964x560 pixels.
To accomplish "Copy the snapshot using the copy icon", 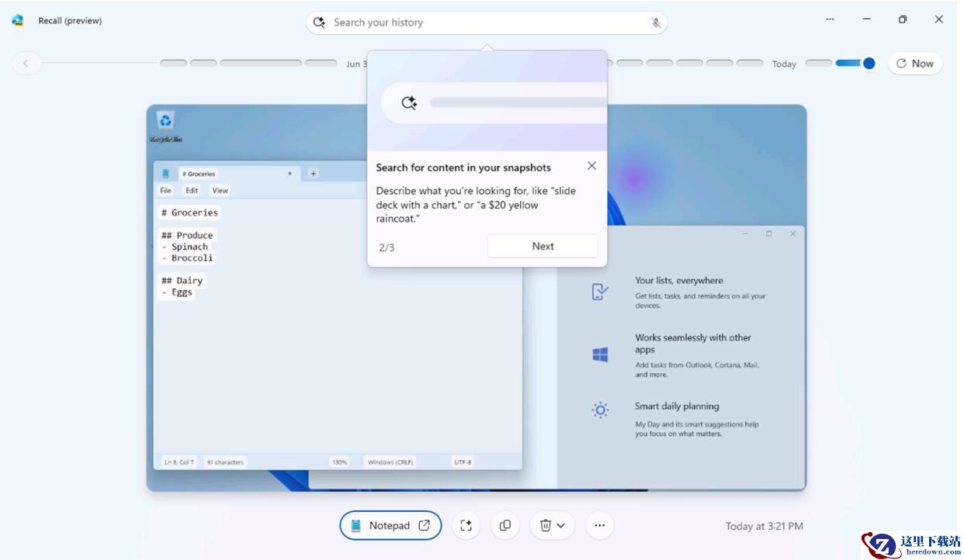I will [x=505, y=525].
